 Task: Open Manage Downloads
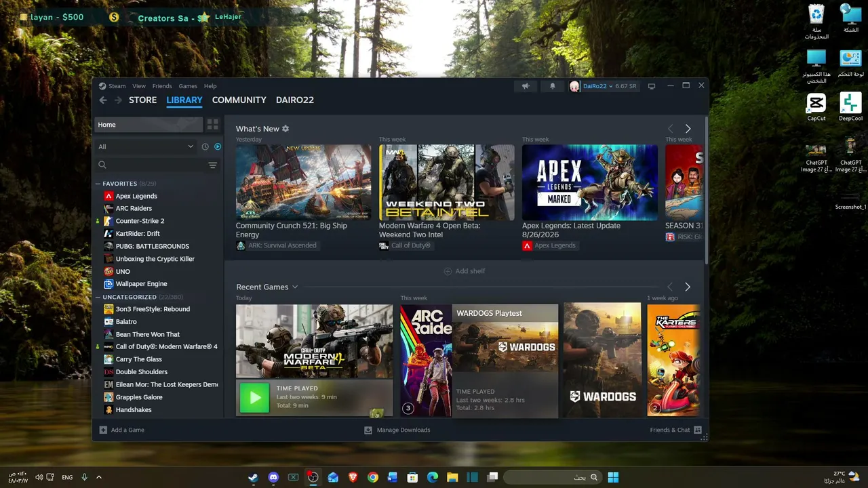[397, 430]
